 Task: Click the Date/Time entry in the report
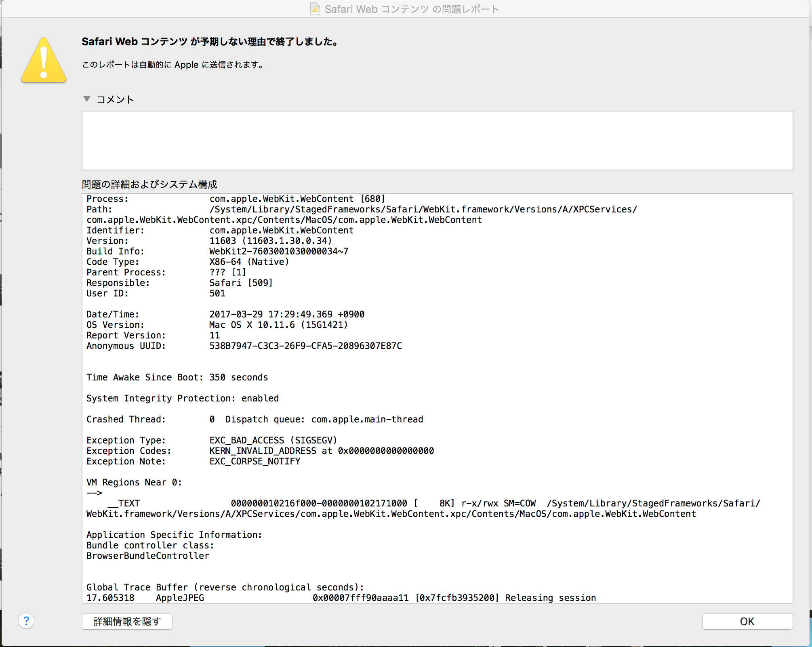(x=225, y=314)
